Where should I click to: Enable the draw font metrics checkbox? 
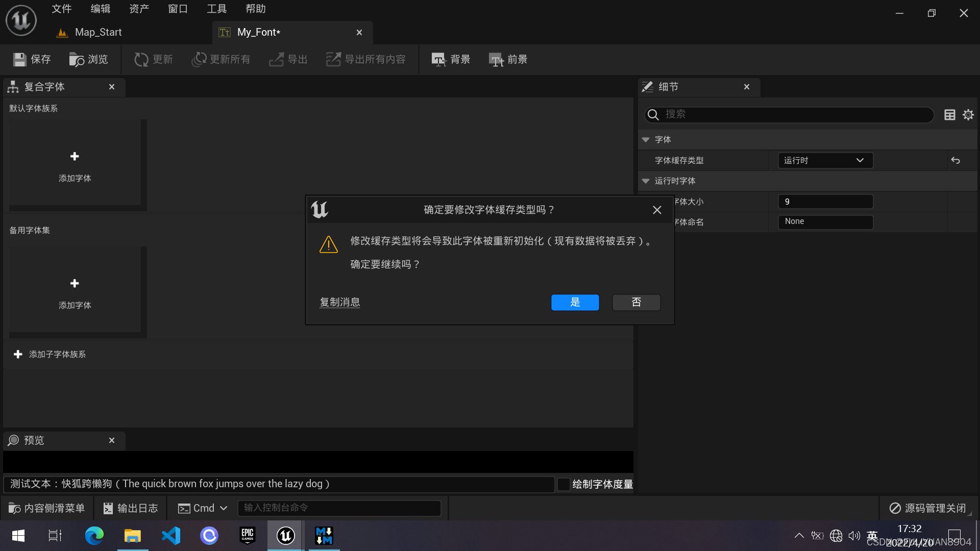pos(563,484)
